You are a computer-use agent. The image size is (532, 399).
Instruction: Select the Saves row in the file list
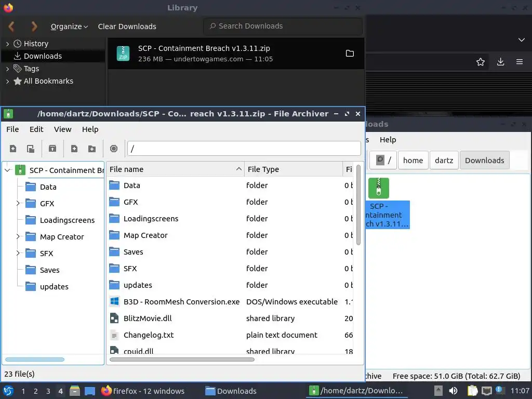click(x=231, y=252)
